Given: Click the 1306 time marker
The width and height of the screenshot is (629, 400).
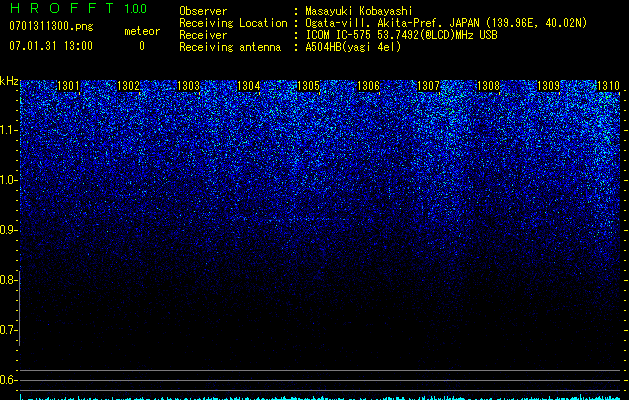Looking at the screenshot, I should 368,85.
